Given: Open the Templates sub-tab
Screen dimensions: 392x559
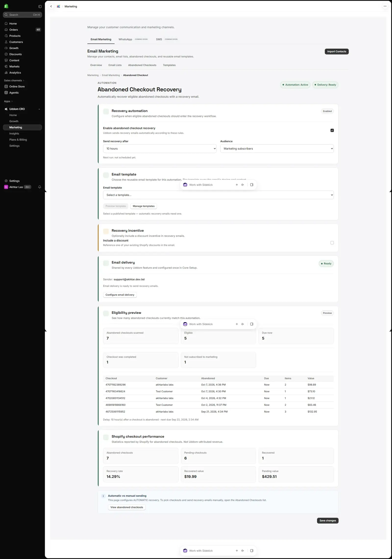Looking at the screenshot, I should pos(169,65).
